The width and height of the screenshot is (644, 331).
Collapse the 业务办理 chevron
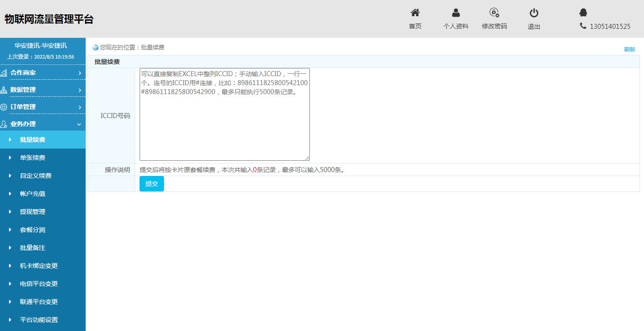point(79,124)
